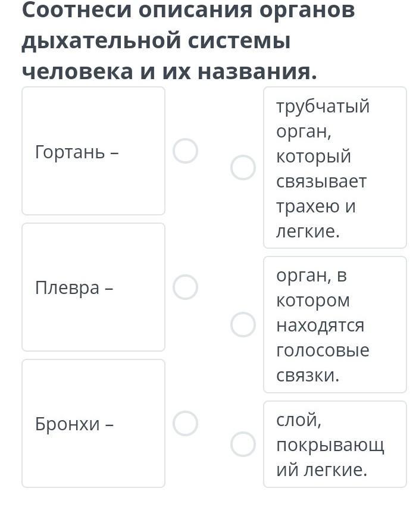Click the 'Гортань –' text label
Viewport: 416px width, 532px height.
(x=77, y=152)
